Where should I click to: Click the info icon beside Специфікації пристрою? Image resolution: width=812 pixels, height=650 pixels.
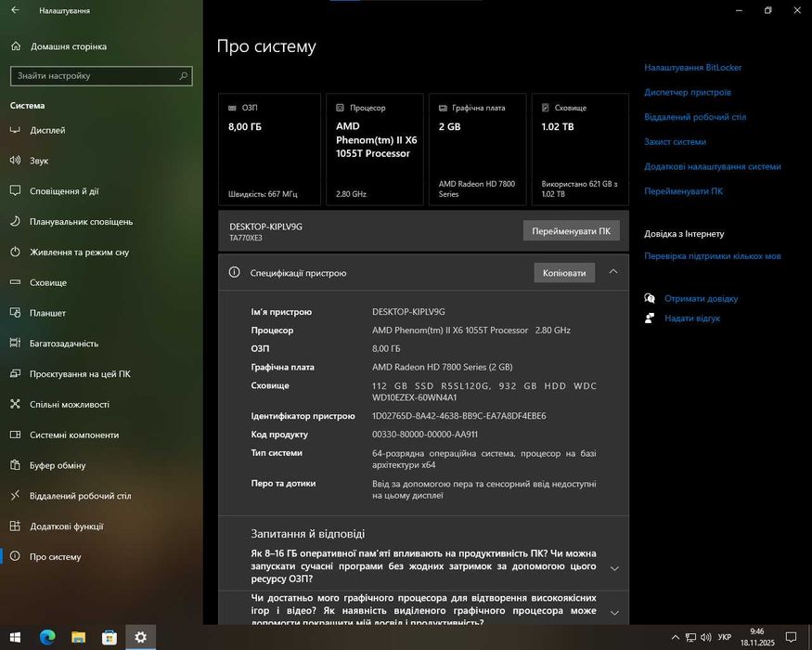coord(234,273)
